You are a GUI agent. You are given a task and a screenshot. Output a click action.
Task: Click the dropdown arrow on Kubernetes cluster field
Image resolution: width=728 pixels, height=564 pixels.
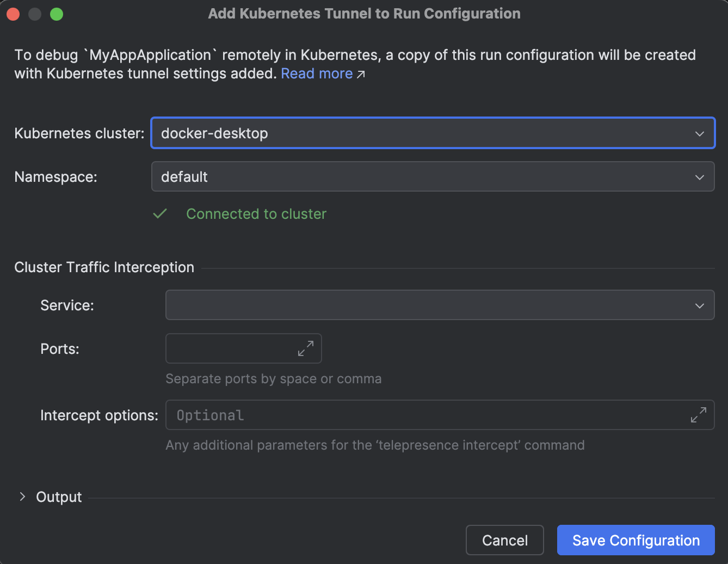[x=700, y=133]
